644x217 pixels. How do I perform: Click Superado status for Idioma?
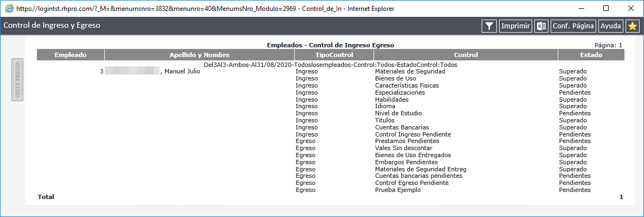(573, 107)
